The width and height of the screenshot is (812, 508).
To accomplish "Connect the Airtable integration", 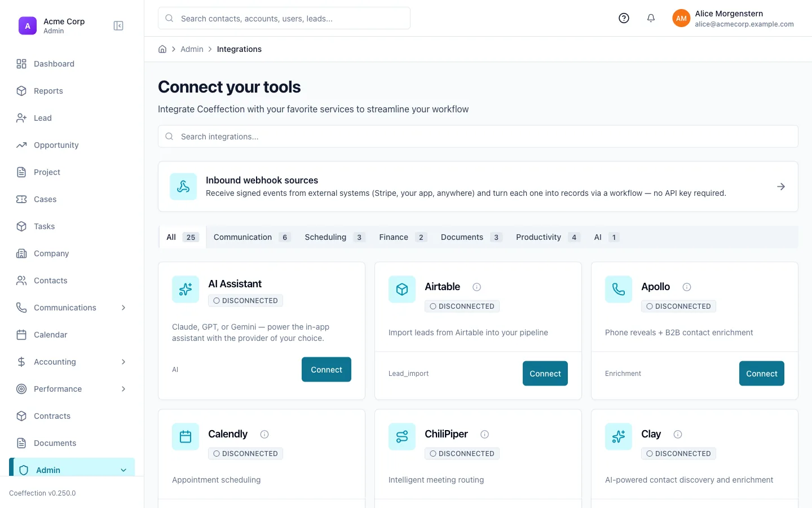I will [x=545, y=374].
